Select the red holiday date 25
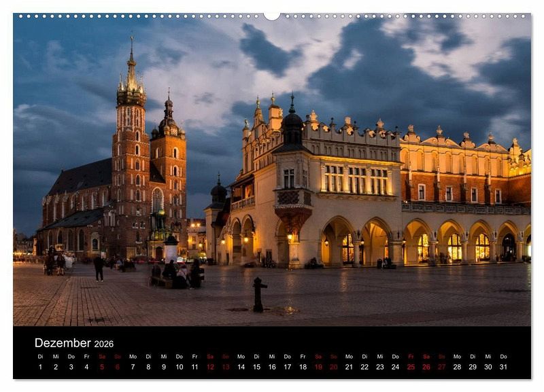The width and height of the screenshot is (544, 392). pos(411,367)
